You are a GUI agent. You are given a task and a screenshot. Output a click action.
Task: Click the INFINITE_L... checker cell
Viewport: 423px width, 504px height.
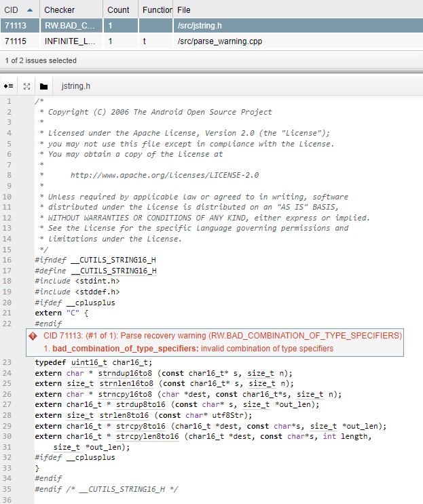click(71, 41)
